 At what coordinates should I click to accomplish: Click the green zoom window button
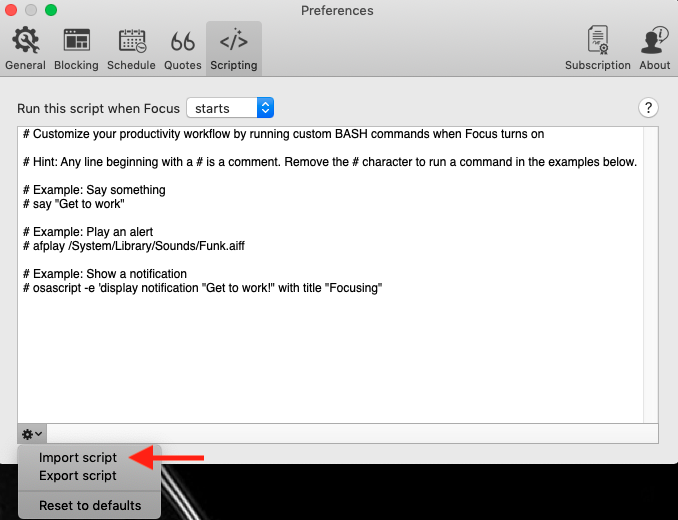tap(51, 10)
